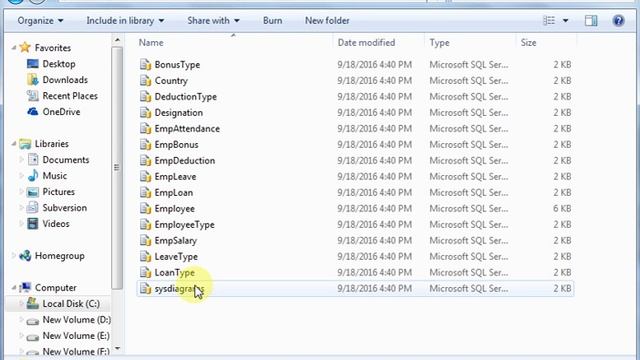
Task: Select New Volume (E:) drive
Action: [x=76, y=336]
